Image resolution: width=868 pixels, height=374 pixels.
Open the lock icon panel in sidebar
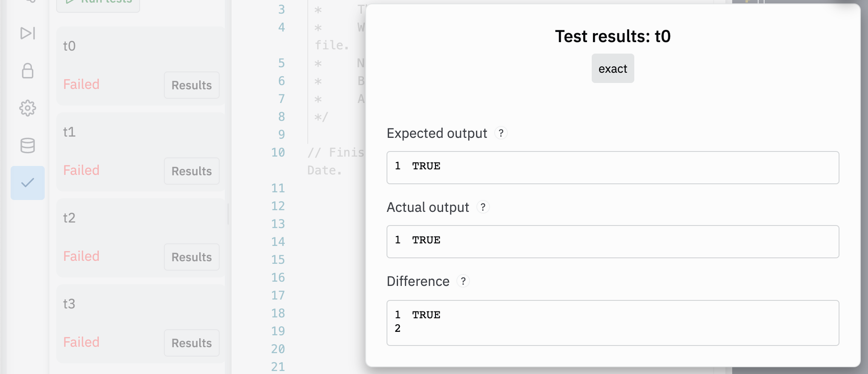click(x=28, y=71)
